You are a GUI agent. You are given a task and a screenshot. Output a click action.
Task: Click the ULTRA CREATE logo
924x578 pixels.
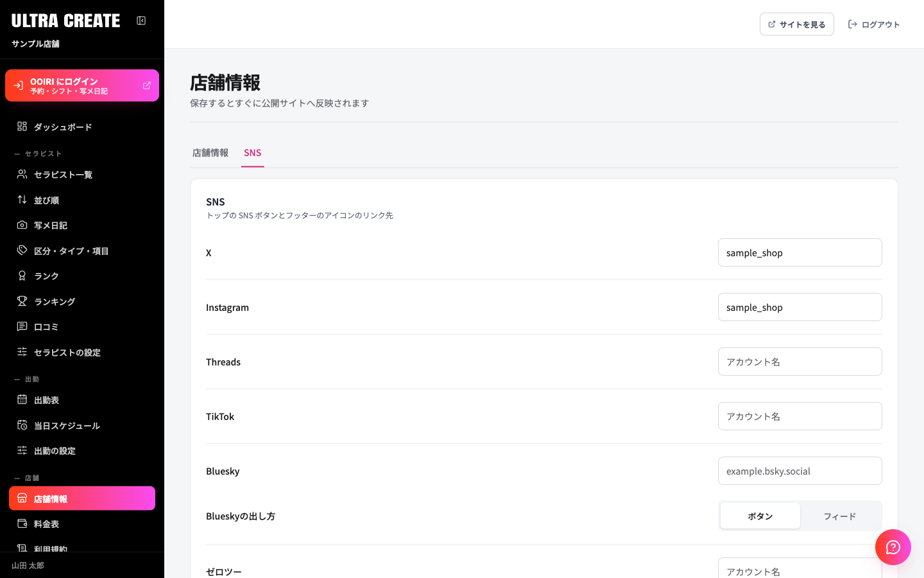(66, 21)
